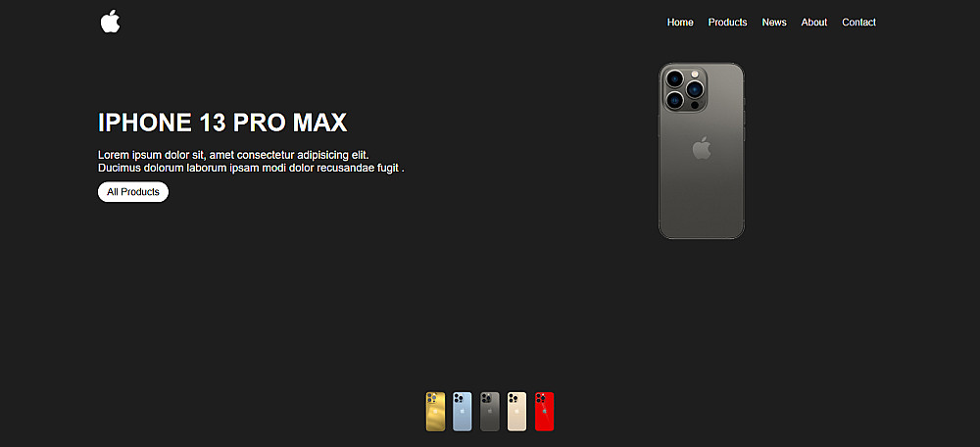The height and width of the screenshot is (447, 980).
Task: Click the Ducimus dolorum laborum text line
Action: click(251, 169)
